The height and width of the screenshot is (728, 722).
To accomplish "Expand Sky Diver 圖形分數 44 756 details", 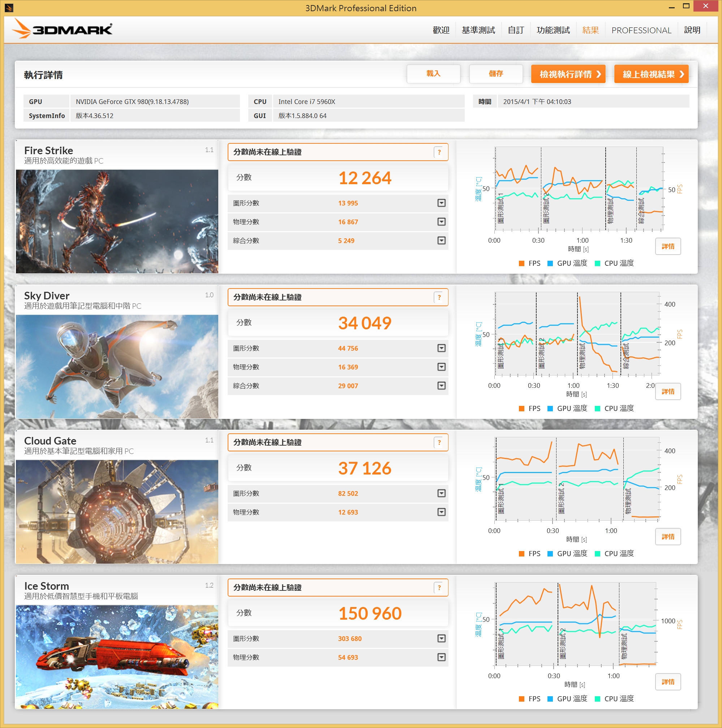I will (x=441, y=348).
